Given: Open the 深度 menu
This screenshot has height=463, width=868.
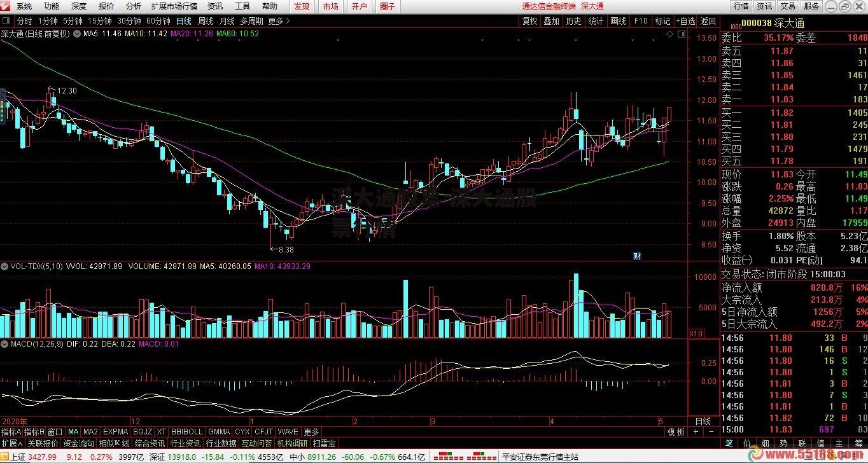Looking at the screenshot, I should click(x=79, y=6).
